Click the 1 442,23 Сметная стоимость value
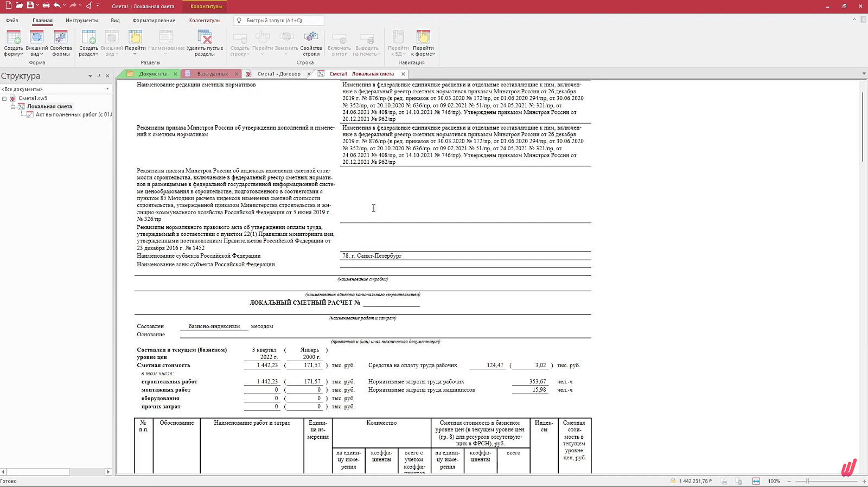Viewport: 868px width, 487px height. coord(262,366)
